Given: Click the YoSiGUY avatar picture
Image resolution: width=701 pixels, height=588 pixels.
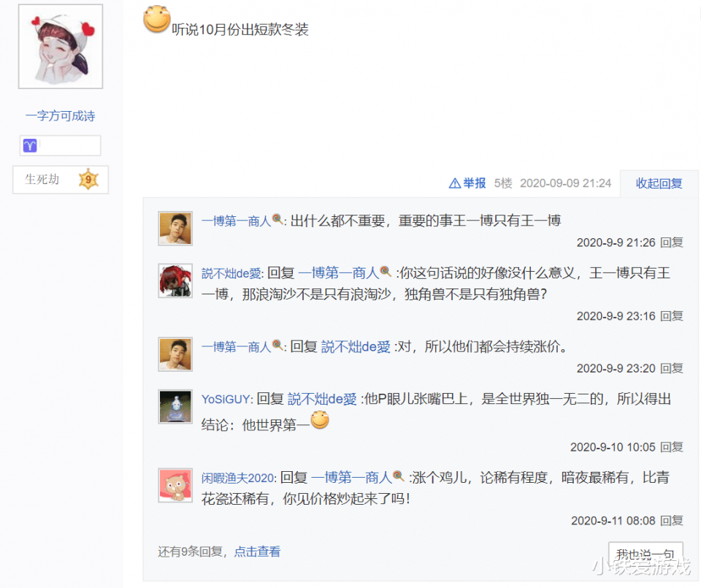Looking at the screenshot, I should tap(175, 406).
